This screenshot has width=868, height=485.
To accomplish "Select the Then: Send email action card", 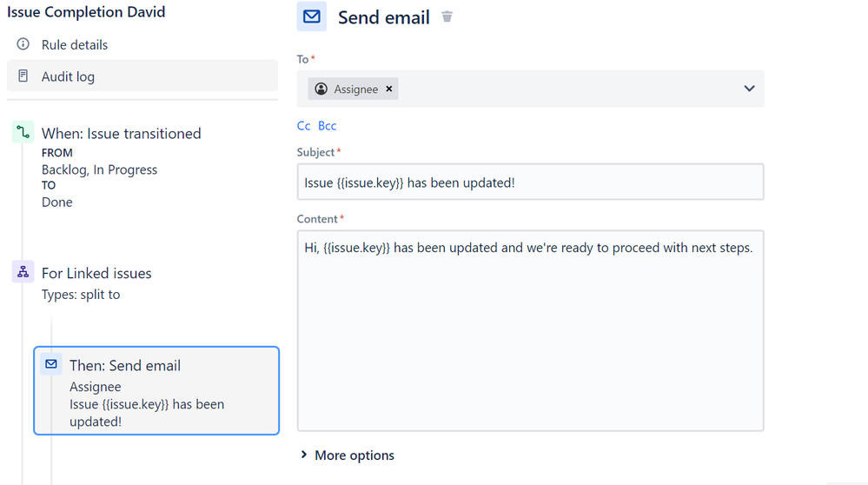I will (156, 391).
